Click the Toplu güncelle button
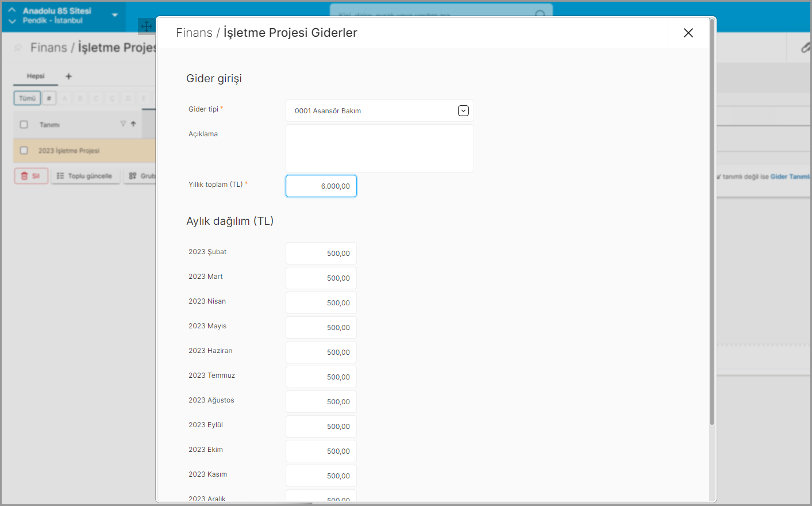This screenshot has width=812, height=506. [85, 176]
